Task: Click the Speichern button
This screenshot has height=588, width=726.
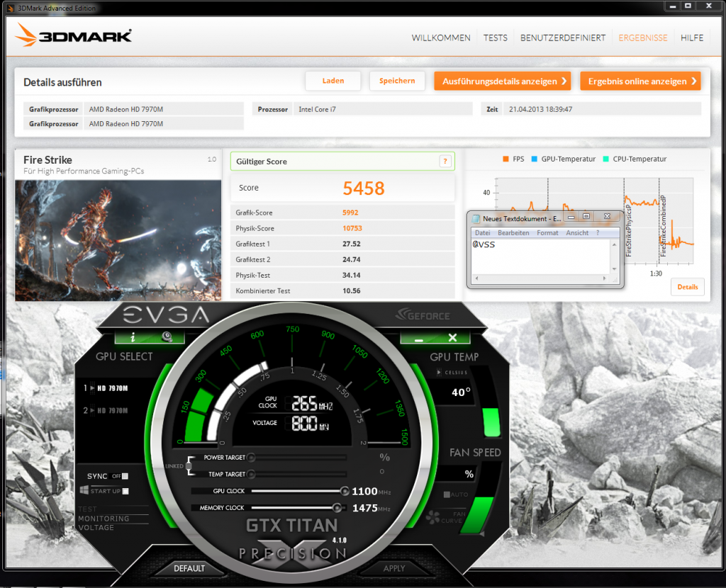Action: point(397,81)
